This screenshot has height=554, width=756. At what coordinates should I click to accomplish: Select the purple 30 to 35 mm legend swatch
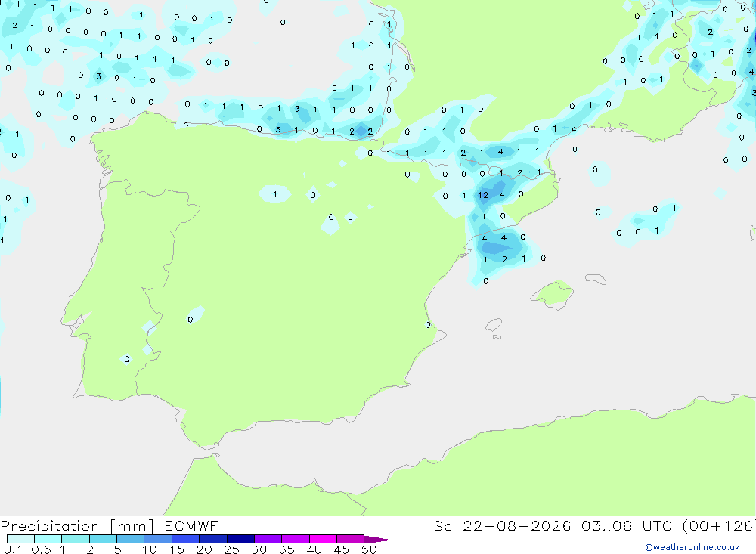[x=268, y=539]
